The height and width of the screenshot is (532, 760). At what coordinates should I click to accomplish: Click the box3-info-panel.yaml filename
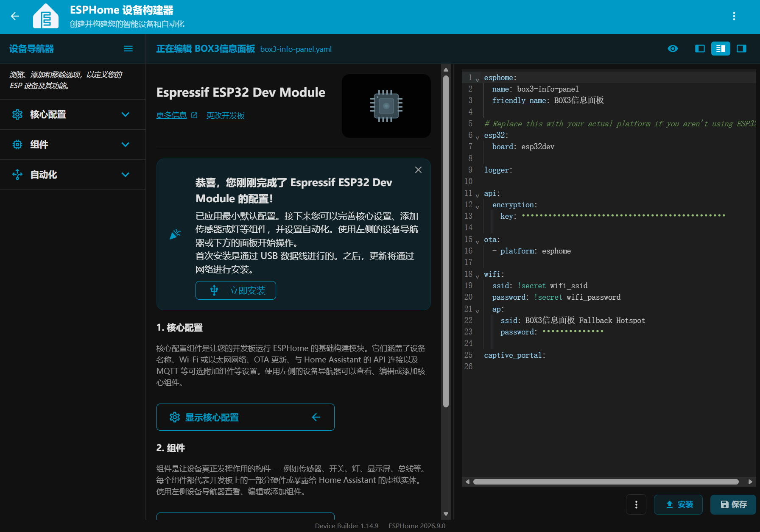pos(296,49)
